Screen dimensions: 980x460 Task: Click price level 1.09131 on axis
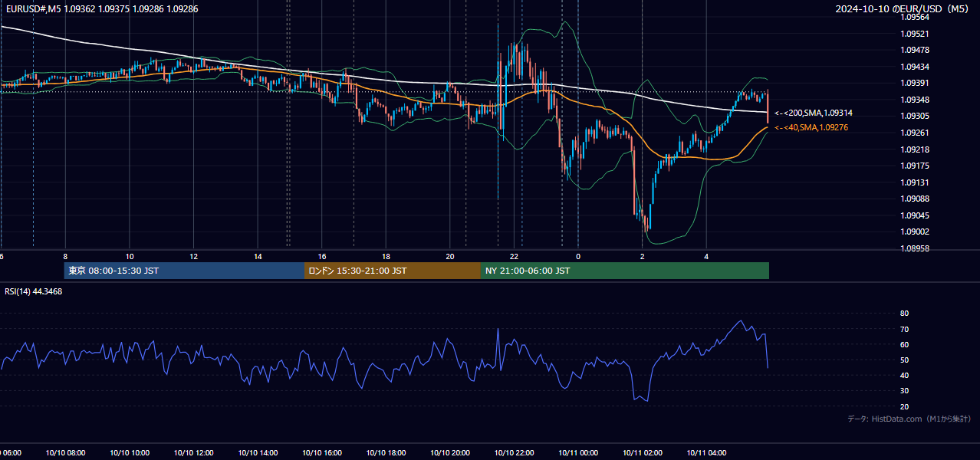point(914,182)
